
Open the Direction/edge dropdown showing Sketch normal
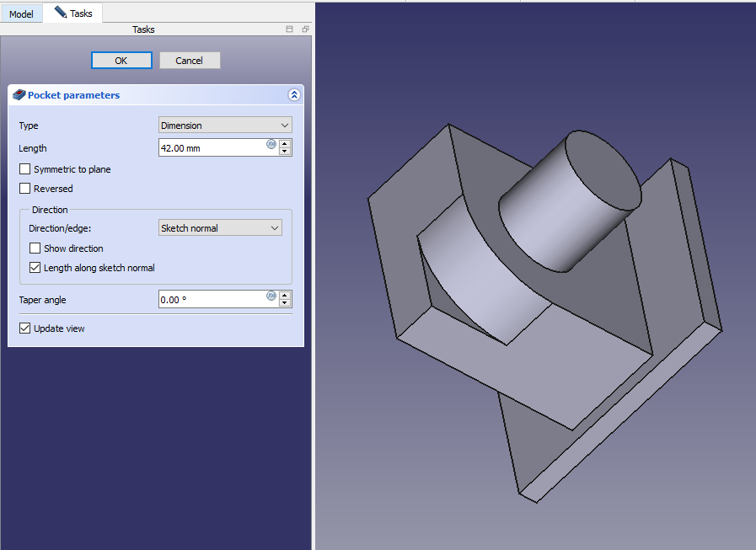pyautogui.click(x=220, y=228)
